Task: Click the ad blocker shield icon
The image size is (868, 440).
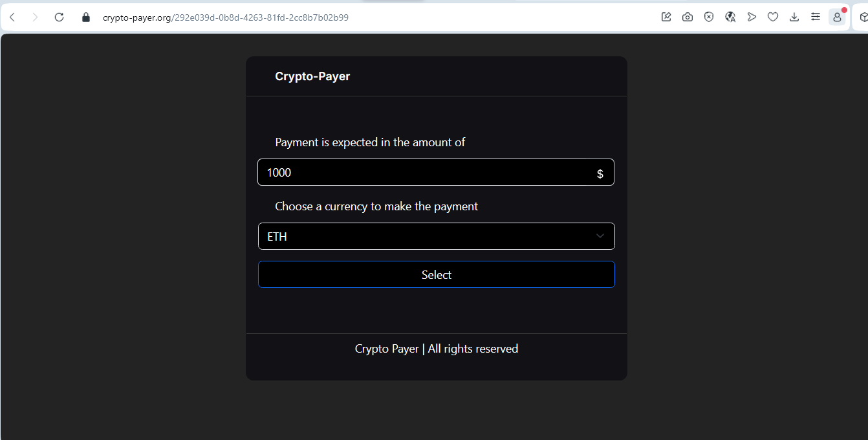Action: 709,17
